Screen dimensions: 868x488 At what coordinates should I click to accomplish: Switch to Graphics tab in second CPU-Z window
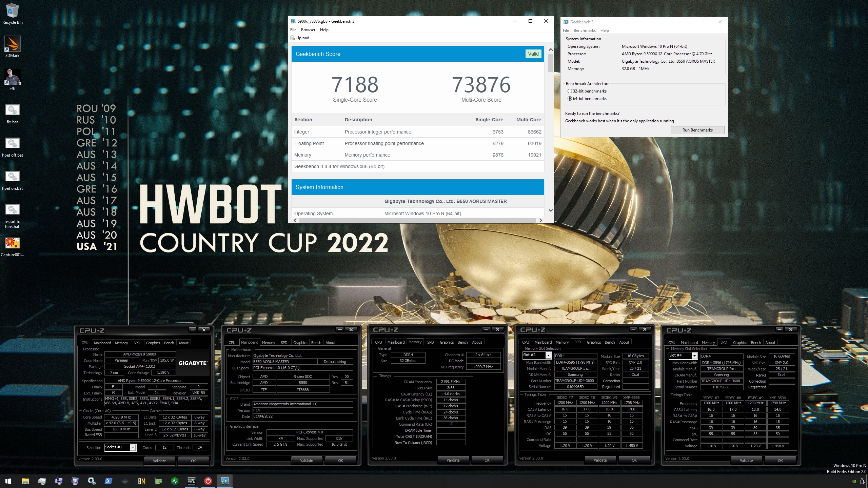pyautogui.click(x=300, y=343)
